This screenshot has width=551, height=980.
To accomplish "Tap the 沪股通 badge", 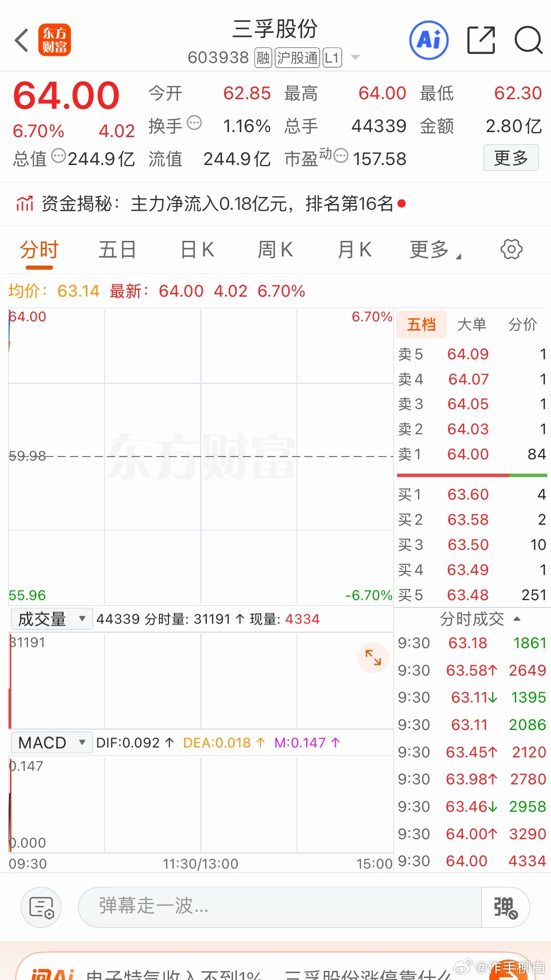I will 297,58.
